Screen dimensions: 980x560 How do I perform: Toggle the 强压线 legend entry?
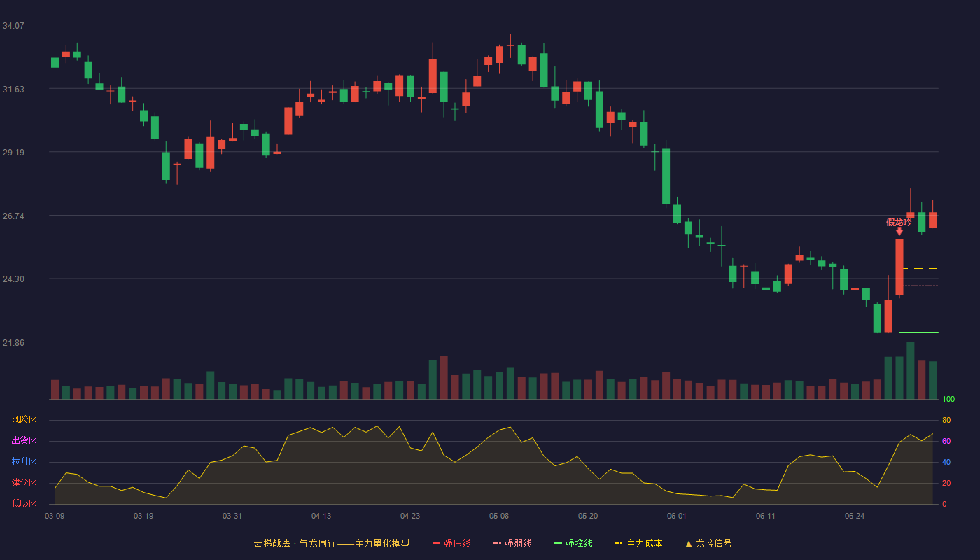[x=451, y=543]
